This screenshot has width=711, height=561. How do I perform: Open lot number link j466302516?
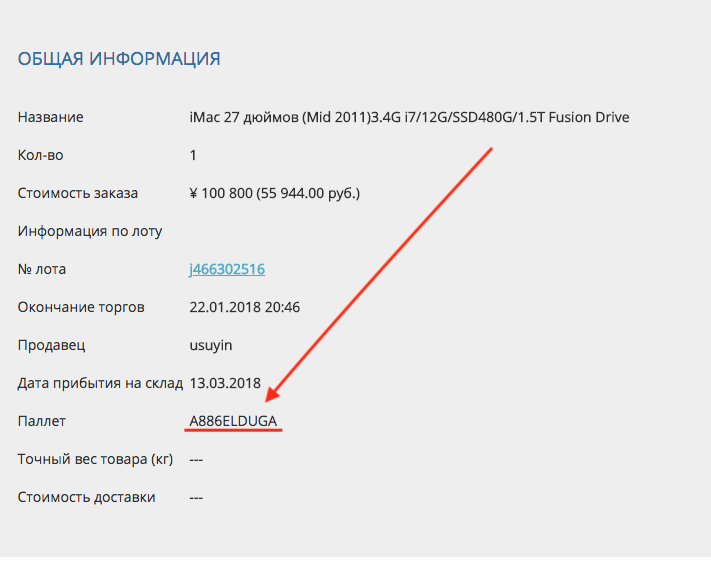pyautogui.click(x=227, y=269)
